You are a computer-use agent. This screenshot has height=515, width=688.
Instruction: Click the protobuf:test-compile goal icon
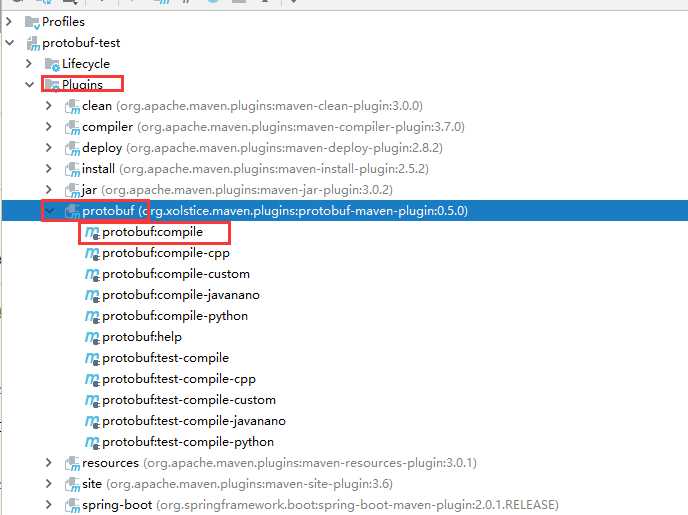coord(92,358)
